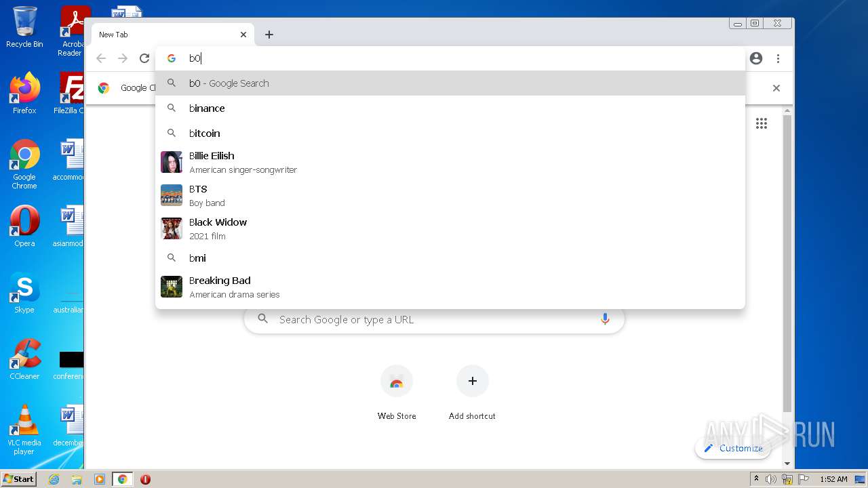
Task: Open CCleaner desktop shortcut
Action: click(24, 359)
